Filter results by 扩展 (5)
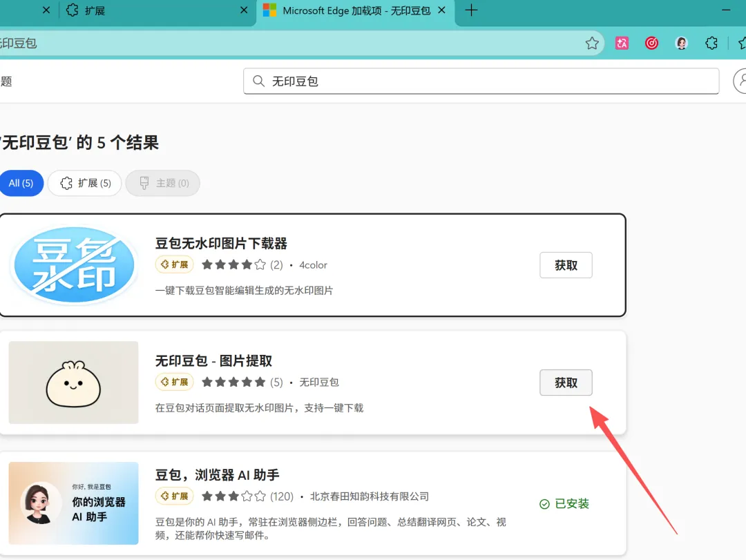 click(85, 183)
